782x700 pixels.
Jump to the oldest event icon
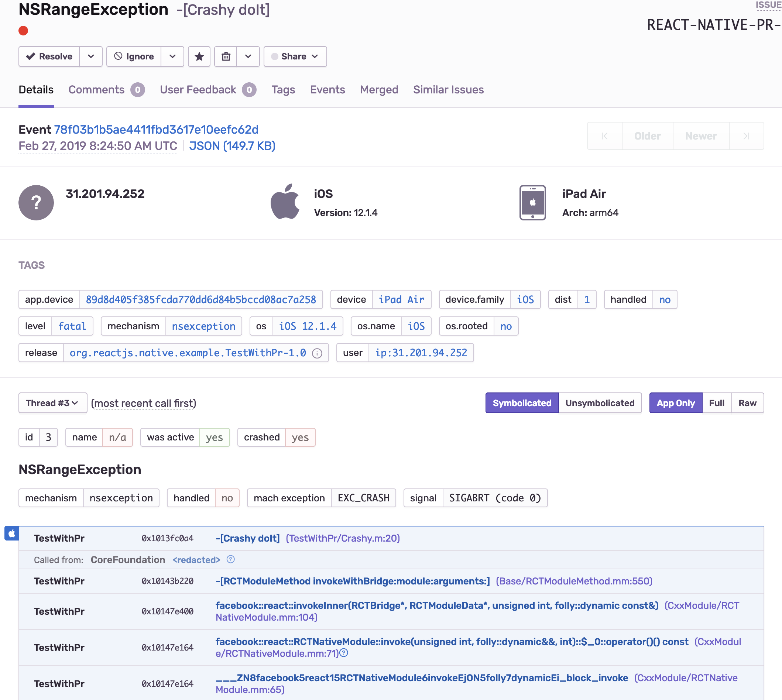(x=604, y=136)
